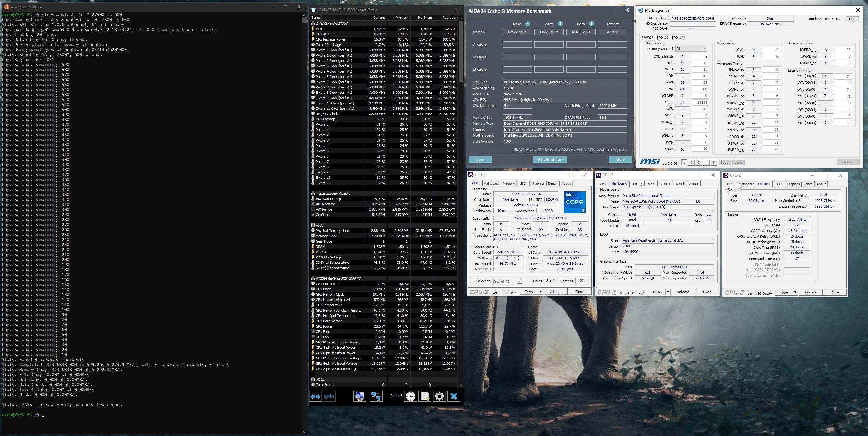The image size is (868, 436).
Task: Click MSI logo in Dragon Ball window
Action: (x=650, y=162)
